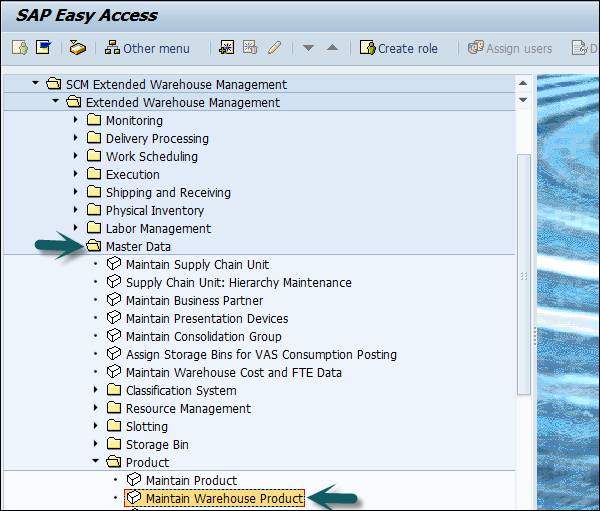The image size is (600, 511).
Task: Expand the Delivery Processing folder
Action: point(76,139)
